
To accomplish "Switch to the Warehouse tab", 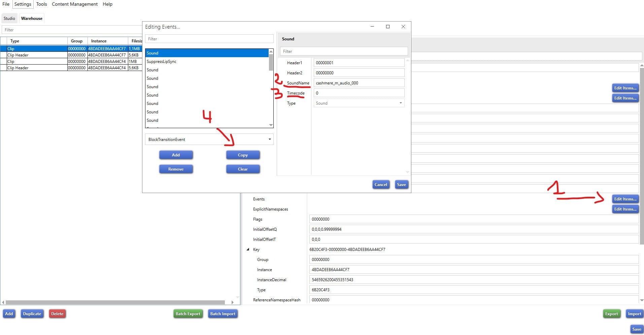I will (x=32, y=18).
